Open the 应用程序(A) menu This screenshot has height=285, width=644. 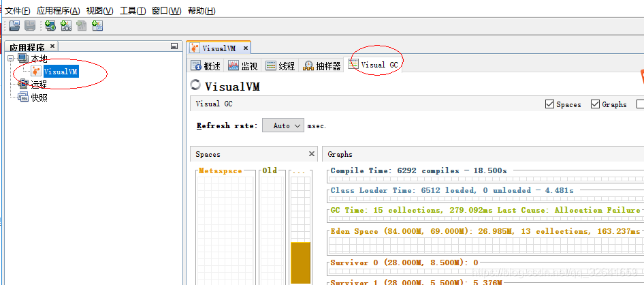[x=59, y=11]
